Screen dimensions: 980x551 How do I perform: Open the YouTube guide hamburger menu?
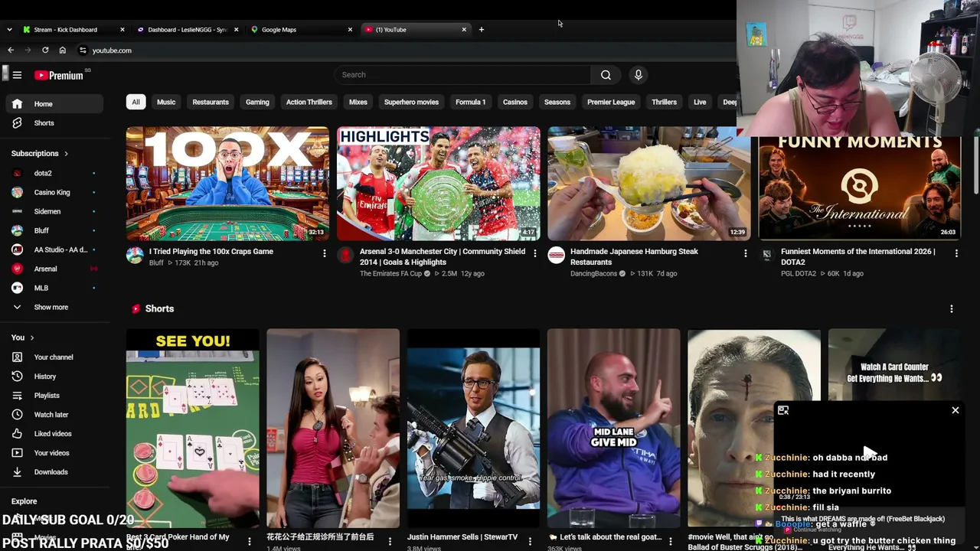[17, 75]
